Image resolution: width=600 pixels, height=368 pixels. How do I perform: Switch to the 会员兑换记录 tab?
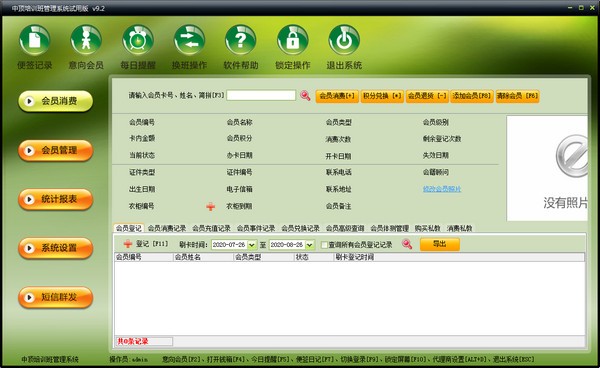tap(300, 228)
